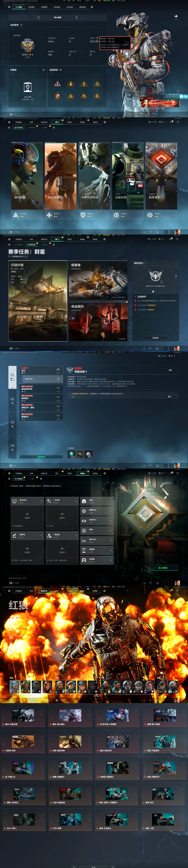Select the 个人信息 profile tab
This screenshot has width=188, height=868.
pos(19,7)
